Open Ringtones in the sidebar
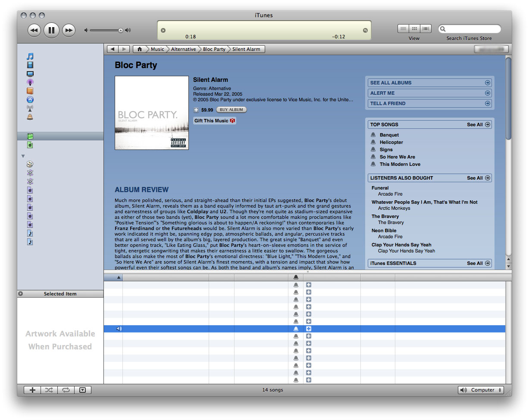The height and width of the screenshot is (420, 529). 30,117
